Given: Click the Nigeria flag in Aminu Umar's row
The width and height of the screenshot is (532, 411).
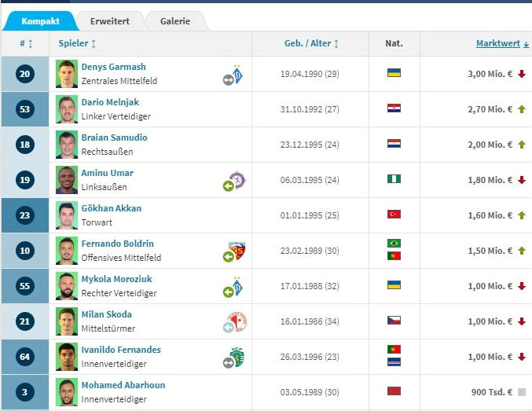Looking at the screenshot, I should click(394, 179).
